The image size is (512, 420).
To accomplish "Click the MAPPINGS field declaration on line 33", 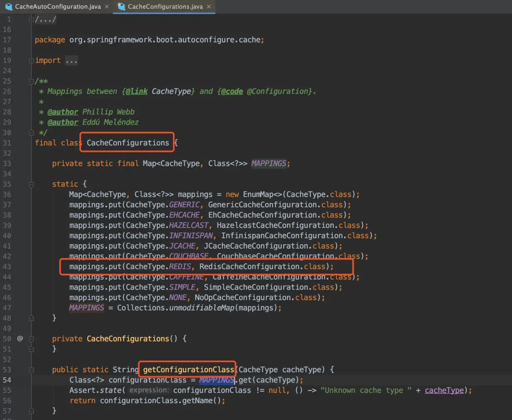I will point(269,164).
